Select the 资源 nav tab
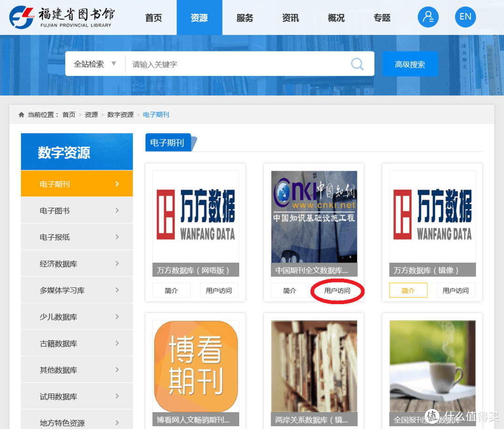 click(199, 18)
